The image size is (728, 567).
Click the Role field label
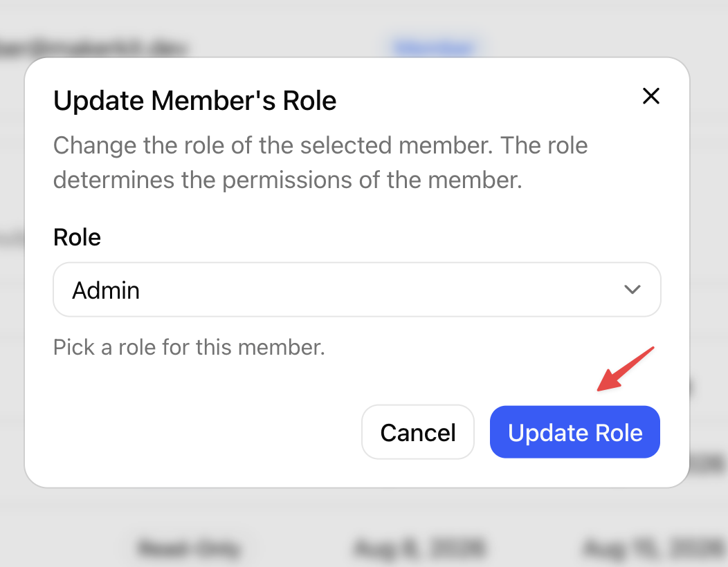77,237
